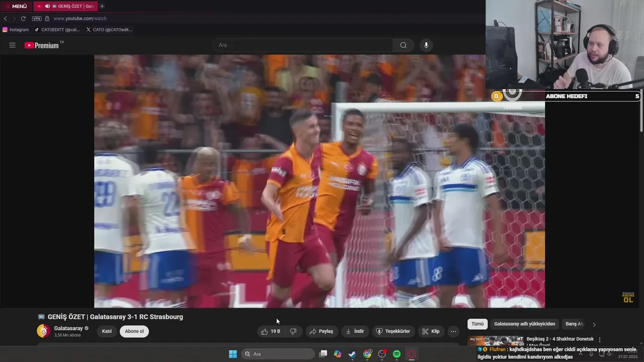Select 'Galatasaray adlı yükleyiciden' chip
644x362 pixels.
click(525, 324)
